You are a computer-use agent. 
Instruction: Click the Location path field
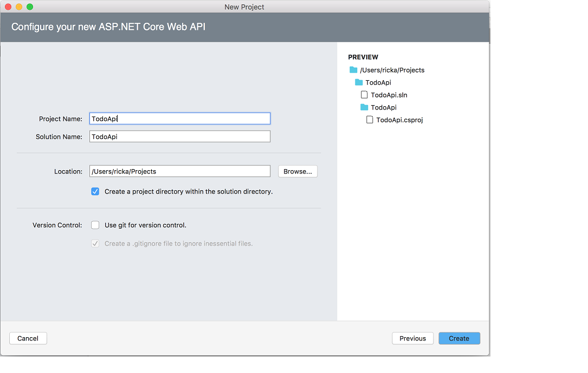click(179, 171)
